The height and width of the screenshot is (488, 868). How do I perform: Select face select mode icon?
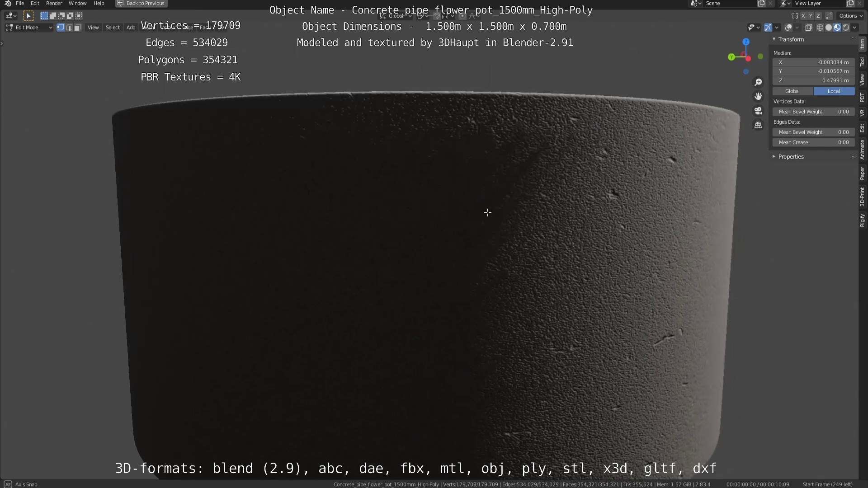(x=77, y=28)
